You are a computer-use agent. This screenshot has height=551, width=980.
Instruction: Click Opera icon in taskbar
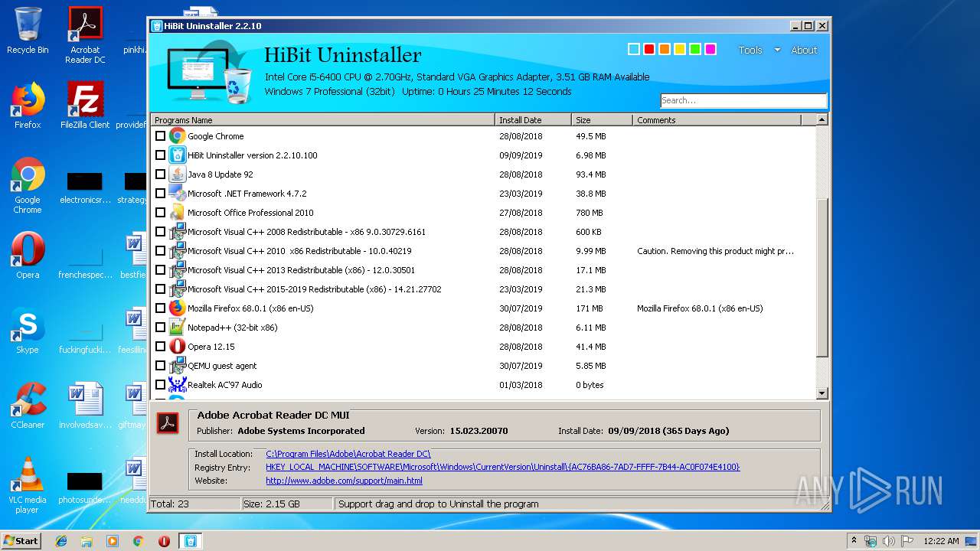(164, 541)
